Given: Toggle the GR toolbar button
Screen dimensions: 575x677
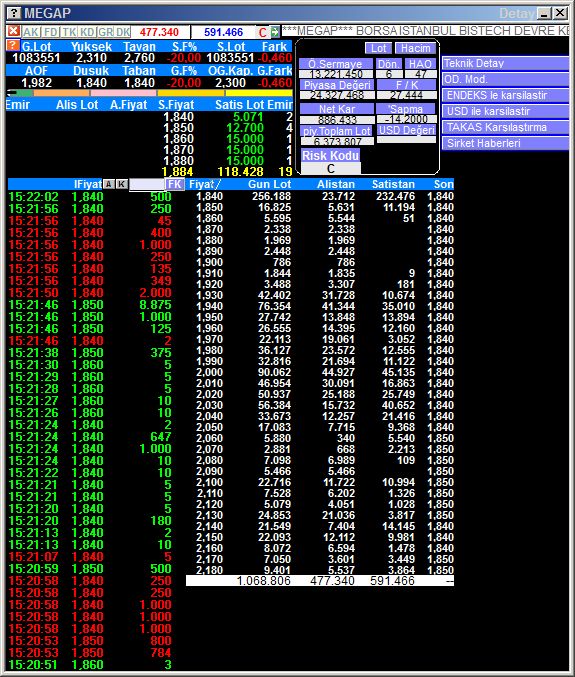Looking at the screenshot, I should point(105,32).
